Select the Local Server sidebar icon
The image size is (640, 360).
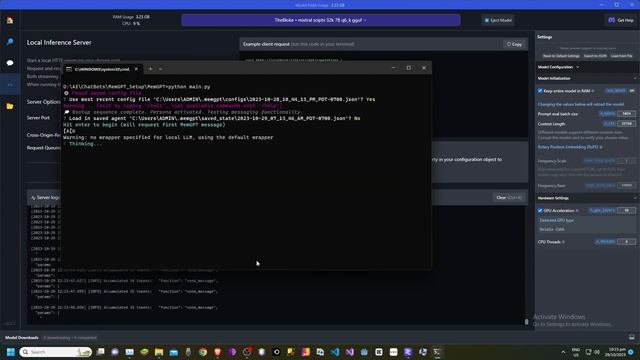(10, 84)
